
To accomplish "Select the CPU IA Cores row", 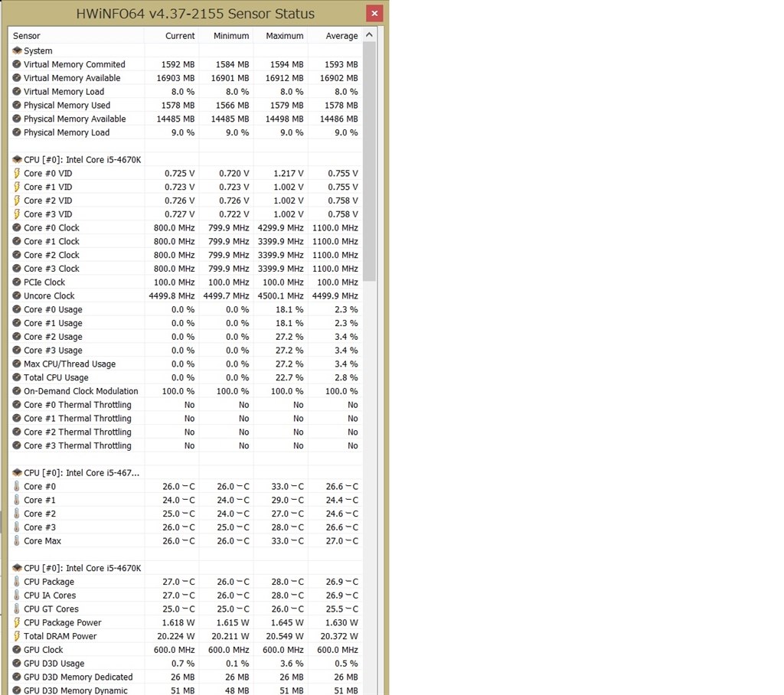I will coord(185,595).
